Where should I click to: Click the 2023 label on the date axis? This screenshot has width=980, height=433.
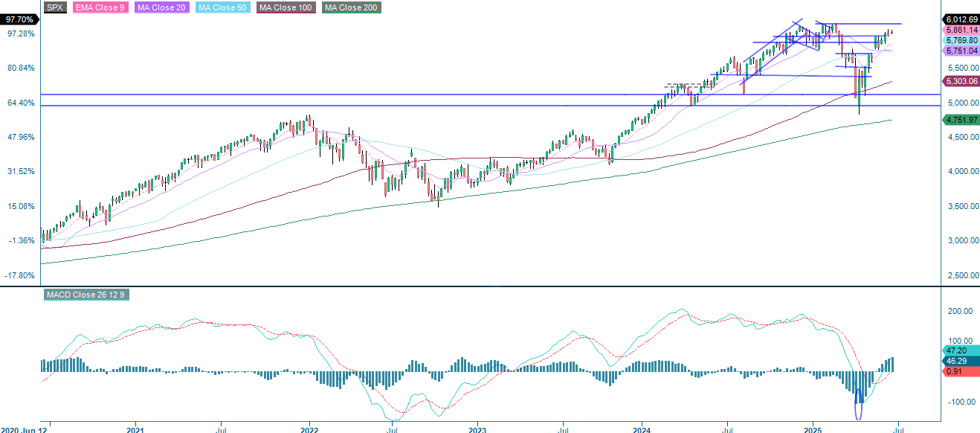coord(478,429)
